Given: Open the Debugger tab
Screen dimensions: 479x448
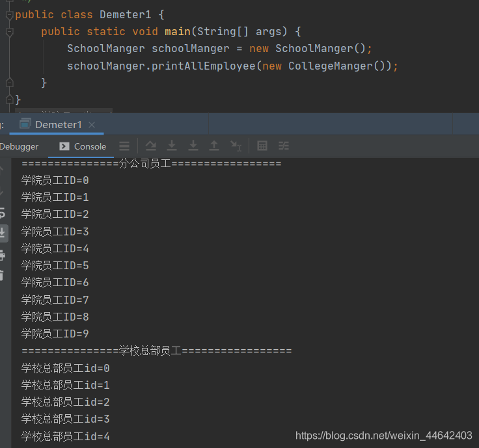Looking at the screenshot, I should click(19, 147).
